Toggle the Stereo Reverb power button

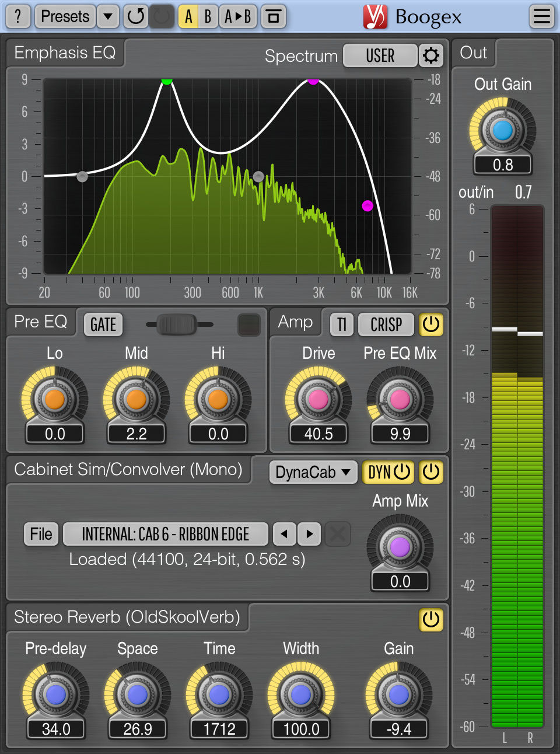click(x=431, y=620)
